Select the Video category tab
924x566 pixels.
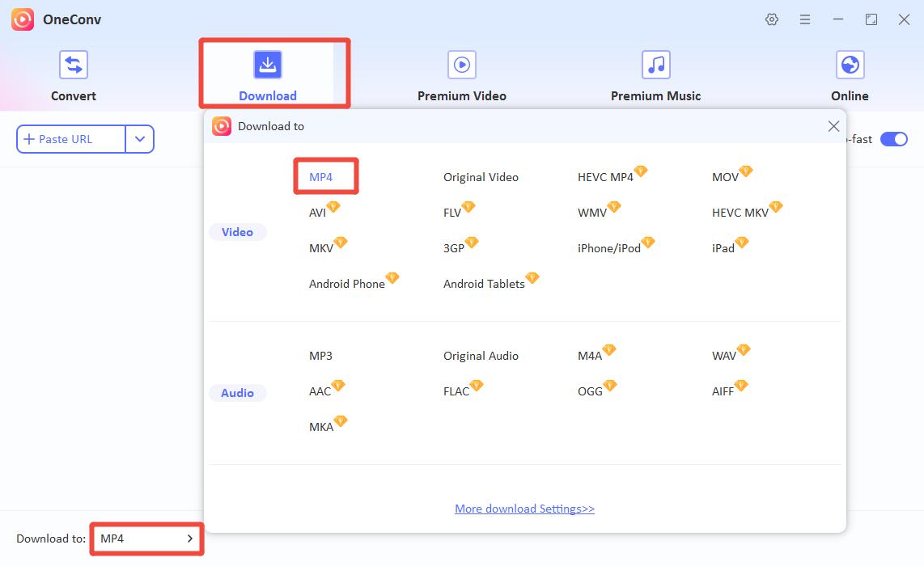237,232
